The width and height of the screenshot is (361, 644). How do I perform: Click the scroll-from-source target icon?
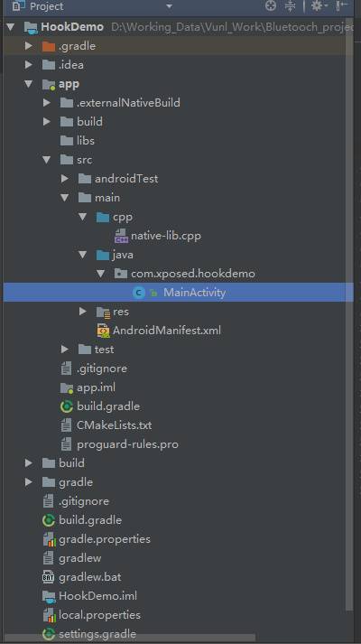pyautogui.click(x=271, y=5)
